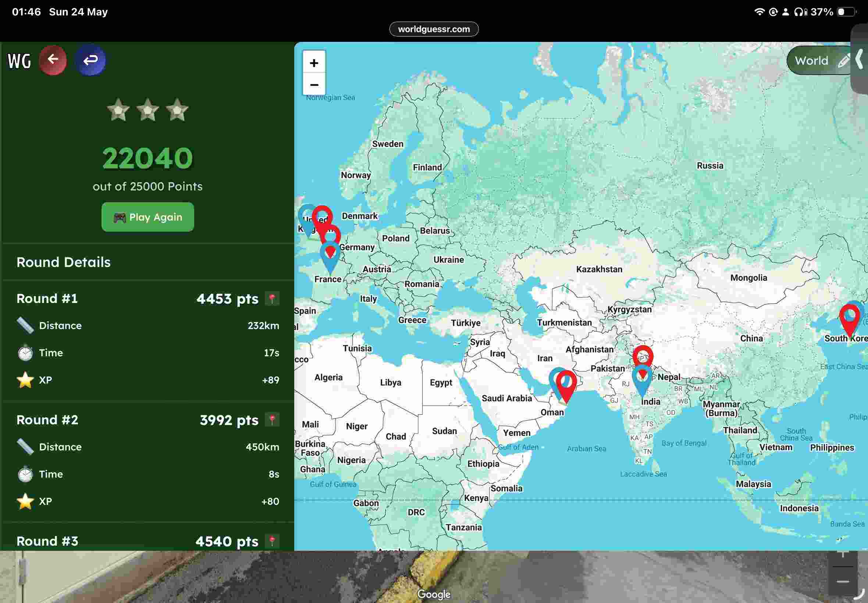
Task: Tap the Wi-Fi status icon
Action: pyautogui.click(x=759, y=12)
